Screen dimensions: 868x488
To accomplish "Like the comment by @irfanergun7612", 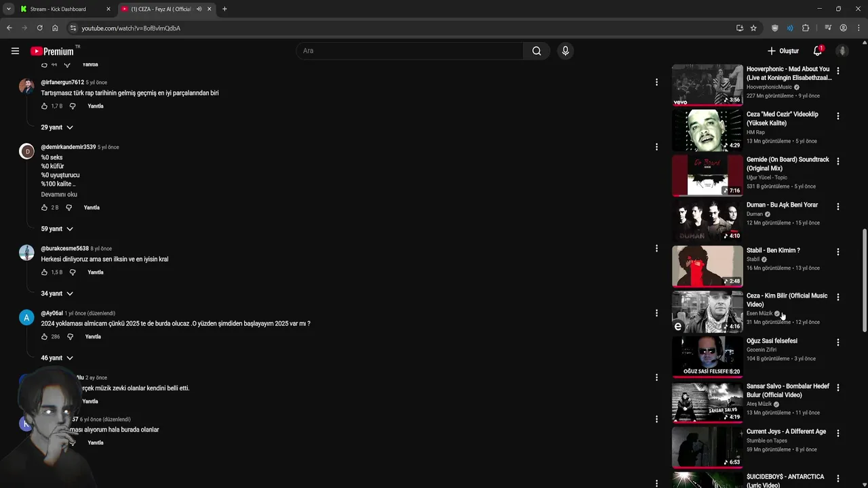I will tap(45, 106).
